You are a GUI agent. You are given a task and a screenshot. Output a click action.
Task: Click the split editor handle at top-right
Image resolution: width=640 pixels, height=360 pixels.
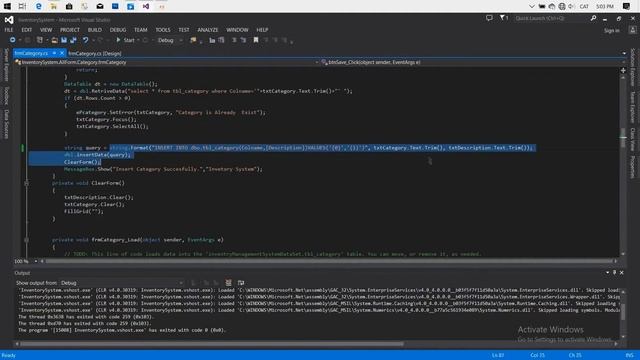click(x=623, y=71)
